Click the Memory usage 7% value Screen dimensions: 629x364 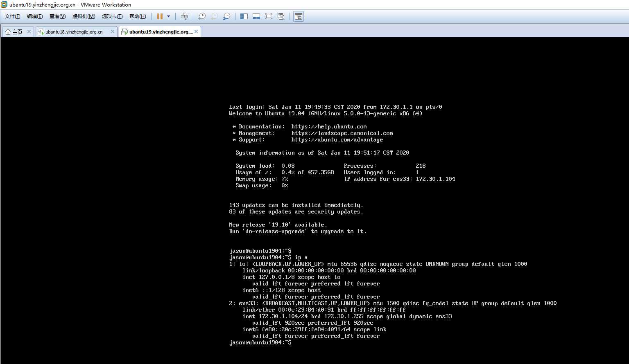tap(285, 179)
